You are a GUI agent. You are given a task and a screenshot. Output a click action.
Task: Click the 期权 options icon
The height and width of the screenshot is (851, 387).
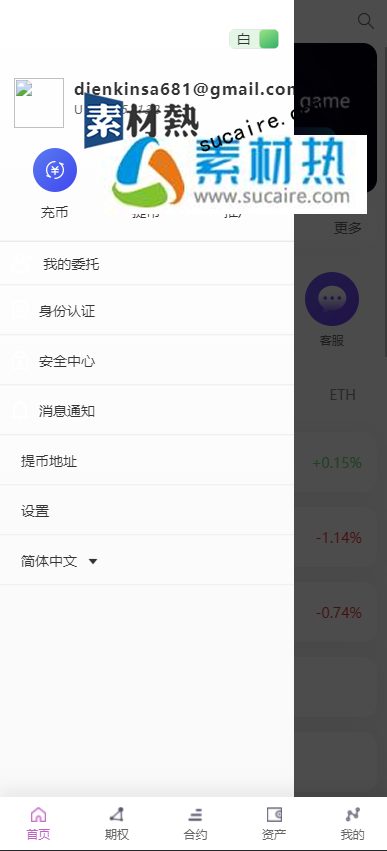point(117,815)
